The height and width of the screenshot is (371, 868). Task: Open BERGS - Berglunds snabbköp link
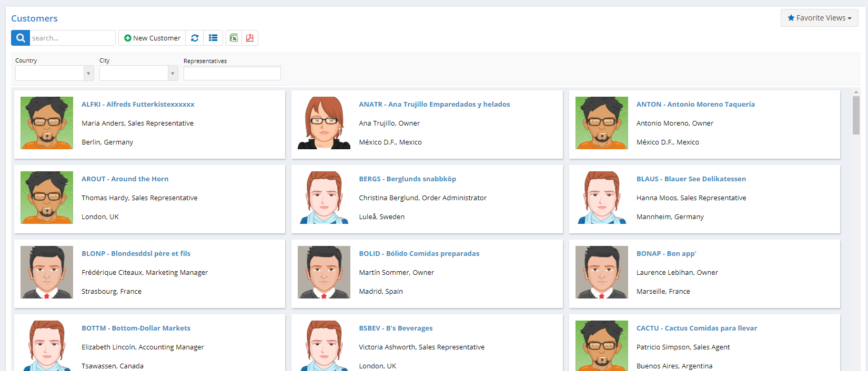point(408,179)
